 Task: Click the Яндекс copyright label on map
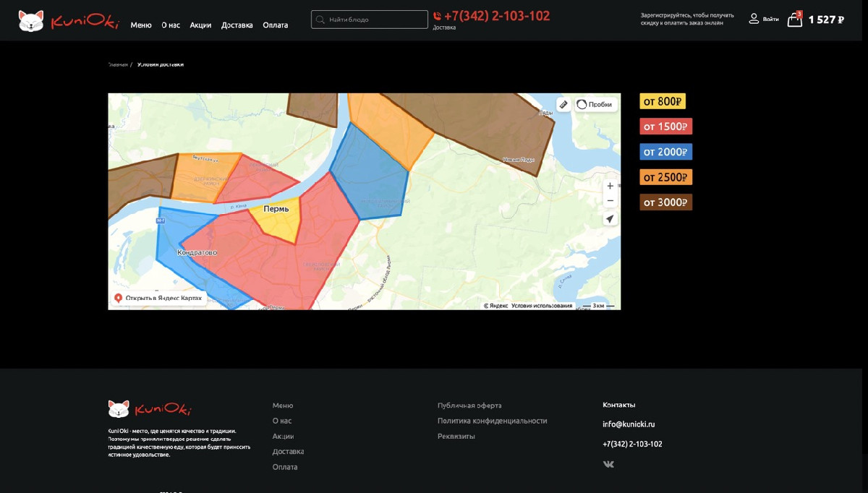point(496,306)
